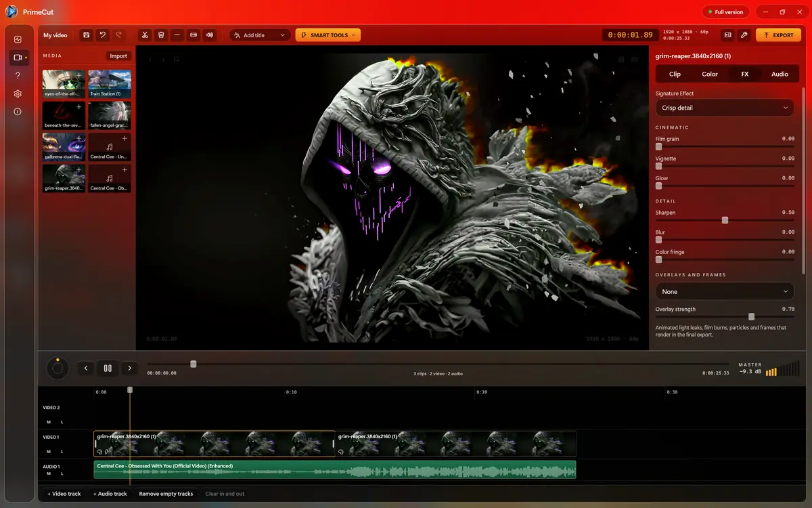Mute the VIDEO 1 track with M
The image size is (812, 508).
[49, 451]
